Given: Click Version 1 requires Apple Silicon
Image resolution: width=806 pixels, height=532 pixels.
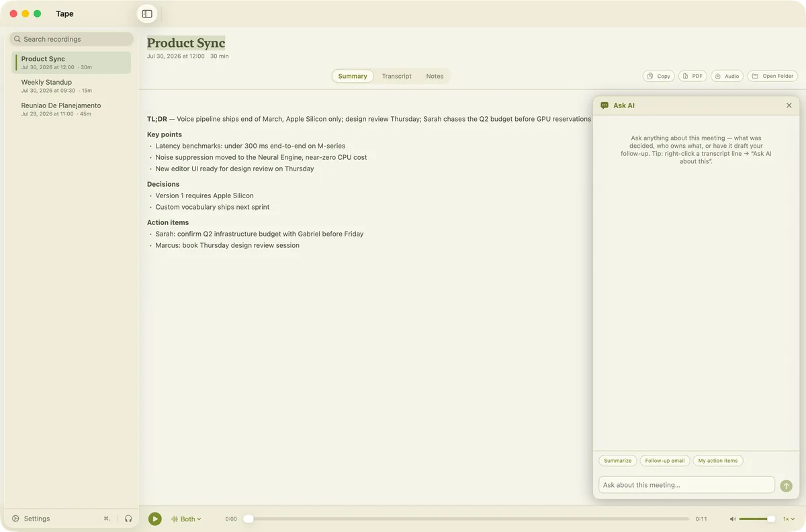Looking at the screenshot, I should [205, 195].
